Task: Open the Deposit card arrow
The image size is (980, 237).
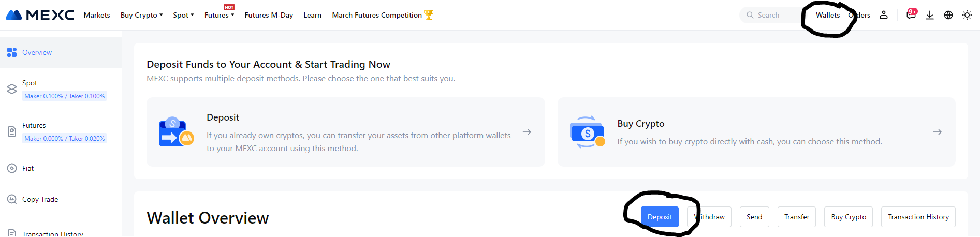Action: [527, 132]
